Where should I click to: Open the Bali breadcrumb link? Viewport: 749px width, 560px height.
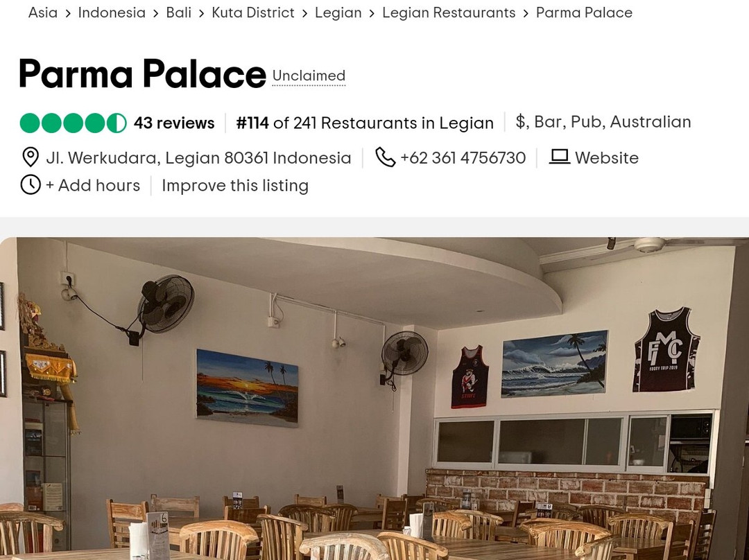[179, 12]
